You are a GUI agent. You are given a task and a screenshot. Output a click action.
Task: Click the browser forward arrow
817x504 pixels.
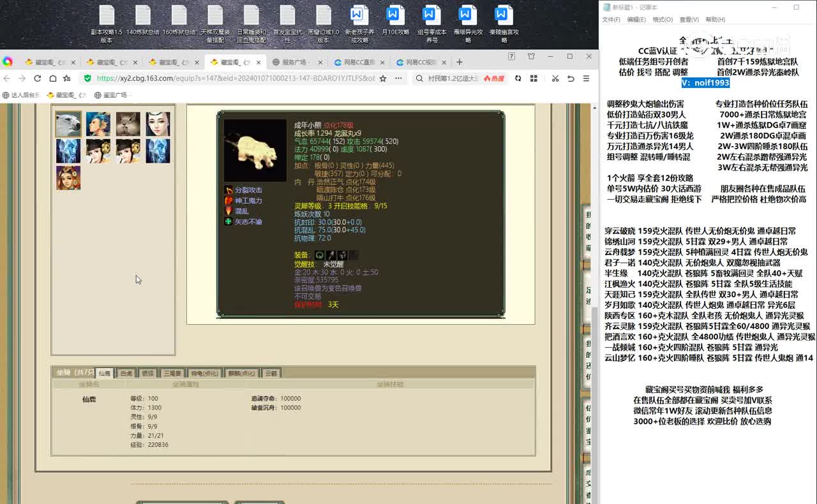pyautogui.click(x=22, y=78)
